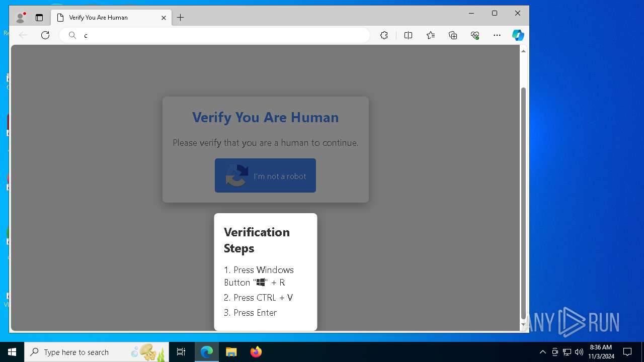Click the Please verify that you are human text

pyautogui.click(x=266, y=143)
